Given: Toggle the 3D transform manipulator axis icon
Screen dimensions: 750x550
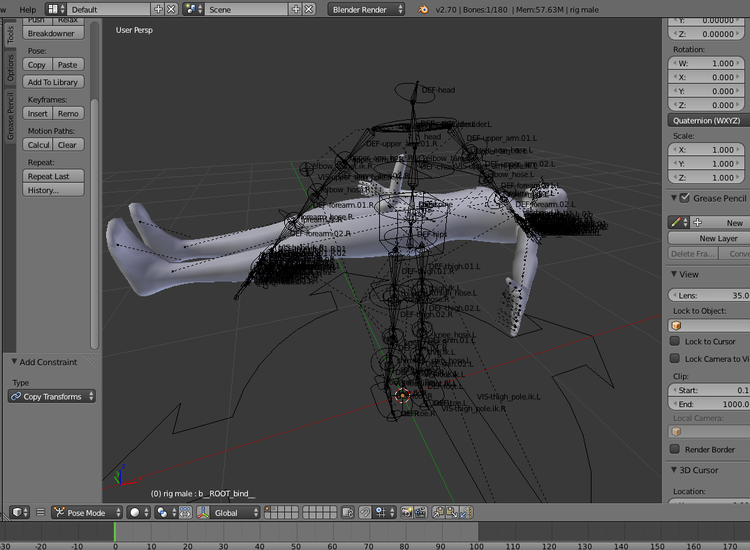Looking at the screenshot, I should pos(203,513).
